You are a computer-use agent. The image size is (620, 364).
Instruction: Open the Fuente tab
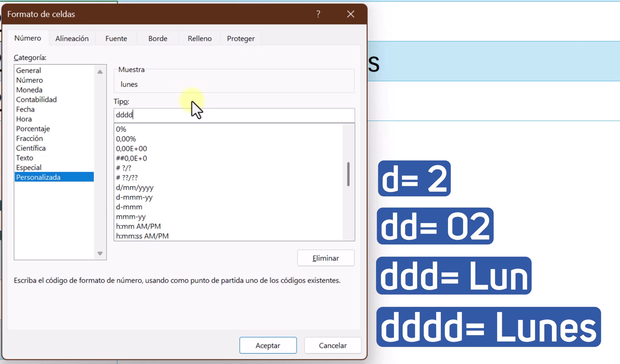coord(116,38)
